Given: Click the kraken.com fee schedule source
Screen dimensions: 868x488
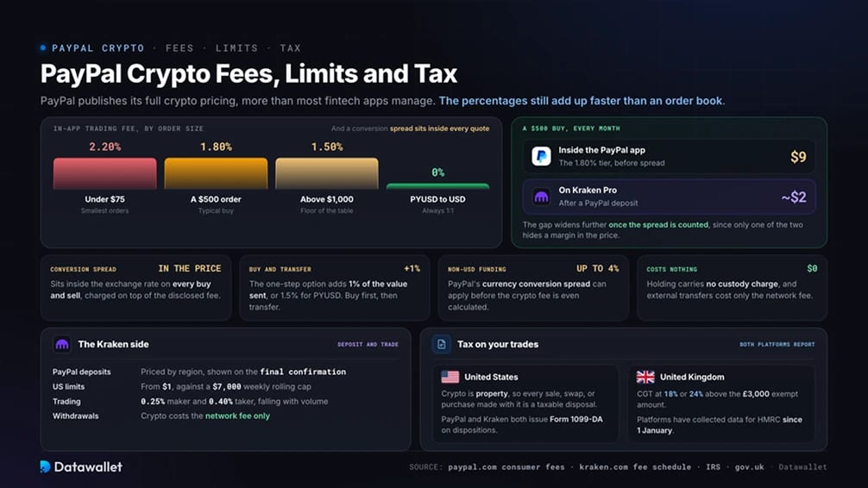Looking at the screenshot, I should (636, 467).
